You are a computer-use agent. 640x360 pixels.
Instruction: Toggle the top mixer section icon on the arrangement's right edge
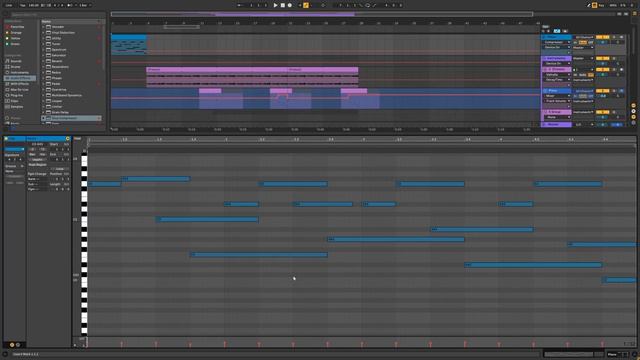[633, 106]
